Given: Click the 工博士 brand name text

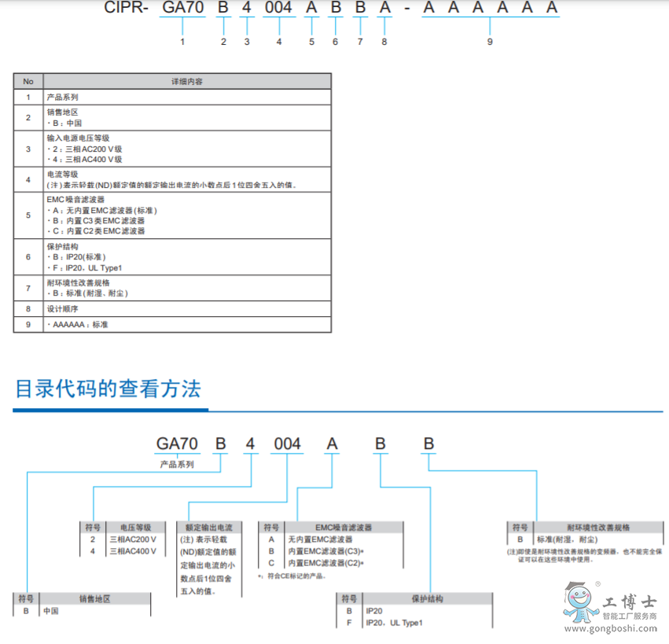Looking at the screenshot, I should pyautogui.click(x=629, y=603).
